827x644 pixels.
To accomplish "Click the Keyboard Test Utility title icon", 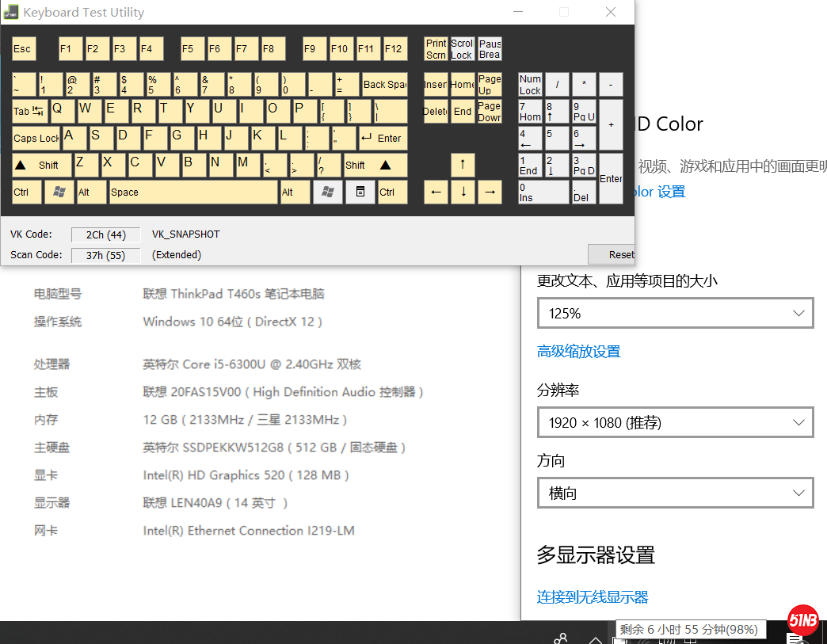I will pos(10,12).
